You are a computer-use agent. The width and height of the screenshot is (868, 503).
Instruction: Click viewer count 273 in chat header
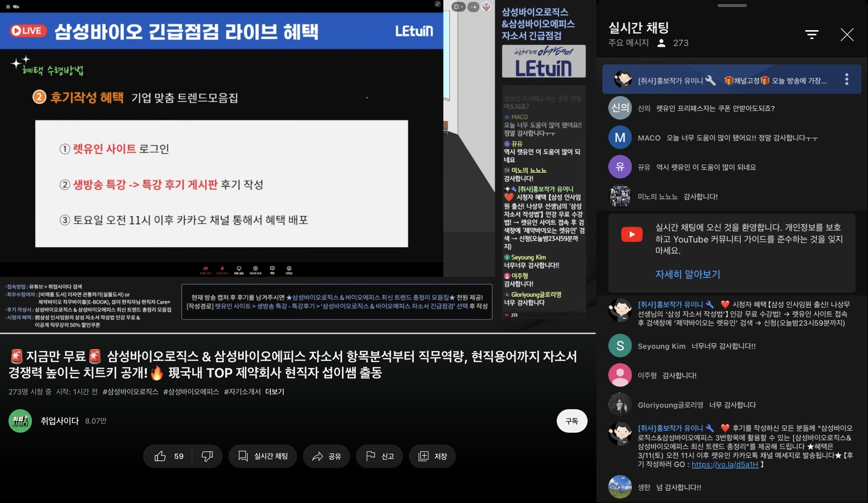pyautogui.click(x=681, y=43)
